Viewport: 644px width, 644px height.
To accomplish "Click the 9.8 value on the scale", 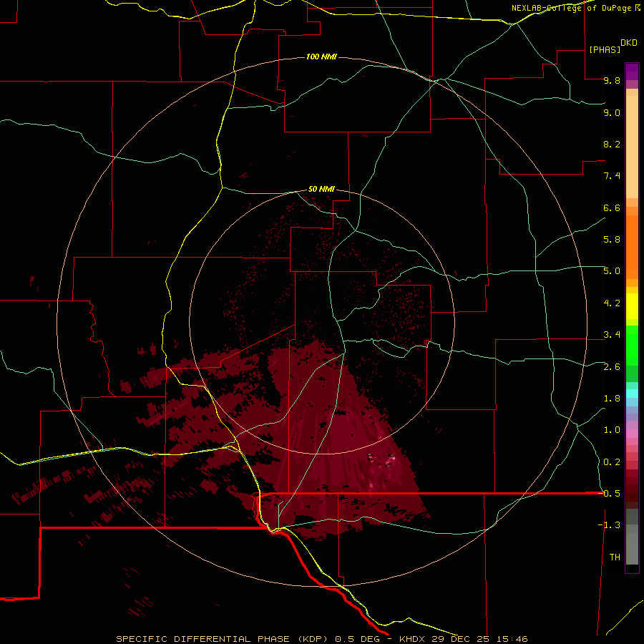I will tap(612, 80).
